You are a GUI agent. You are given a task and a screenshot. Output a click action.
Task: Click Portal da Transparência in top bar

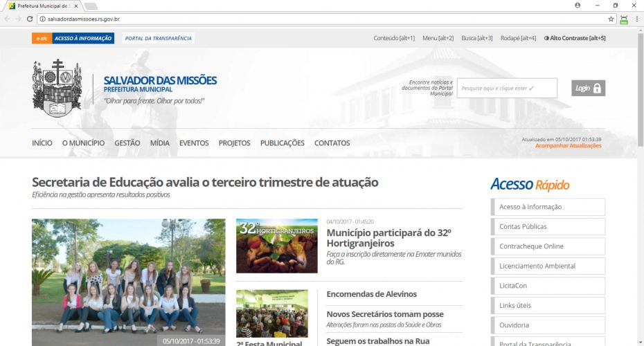coord(159,38)
